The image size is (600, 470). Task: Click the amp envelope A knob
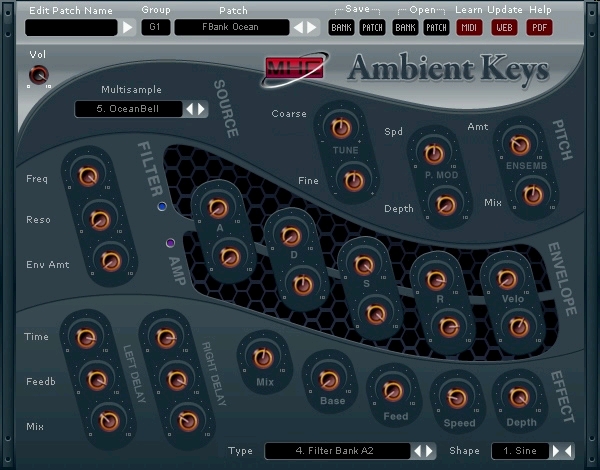point(230,256)
